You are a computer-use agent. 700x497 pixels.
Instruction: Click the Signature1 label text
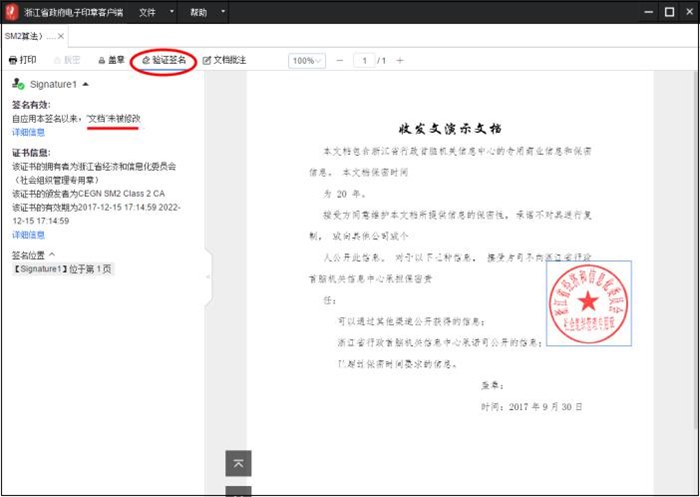click(x=54, y=84)
